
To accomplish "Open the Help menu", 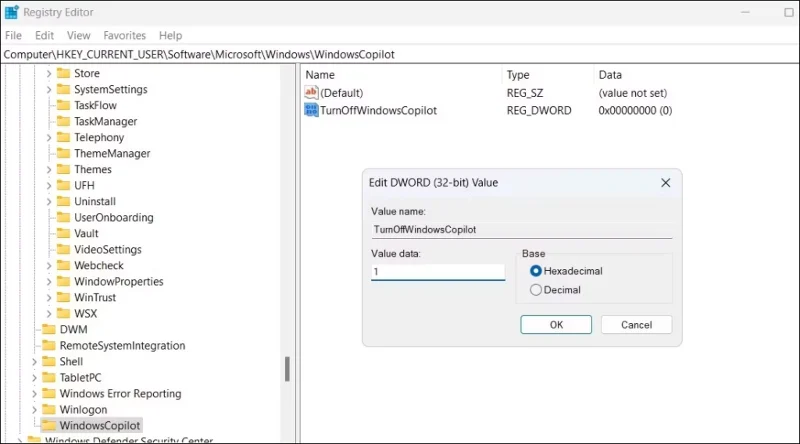I will pyautogui.click(x=170, y=35).
